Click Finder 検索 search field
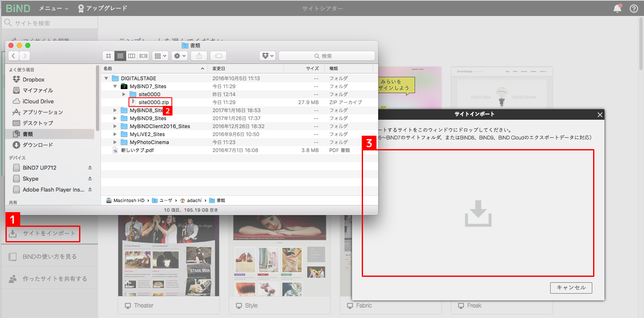This screenshot has height=318, width=644. pos(326,56)
